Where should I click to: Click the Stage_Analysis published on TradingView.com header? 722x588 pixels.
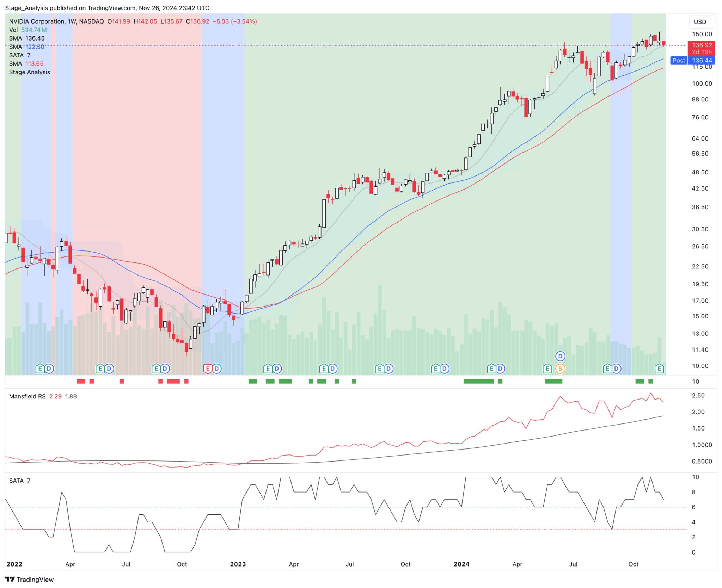(107, 8)
